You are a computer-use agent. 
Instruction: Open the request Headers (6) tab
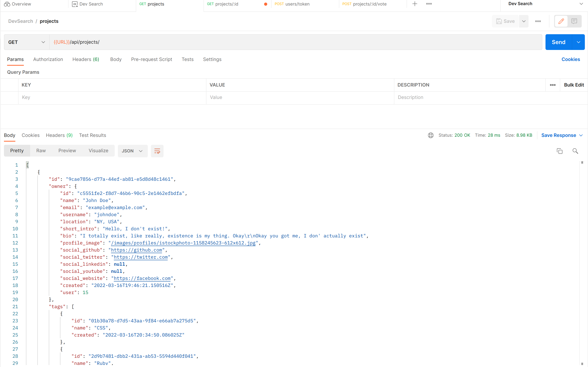[x=86, y=59]
